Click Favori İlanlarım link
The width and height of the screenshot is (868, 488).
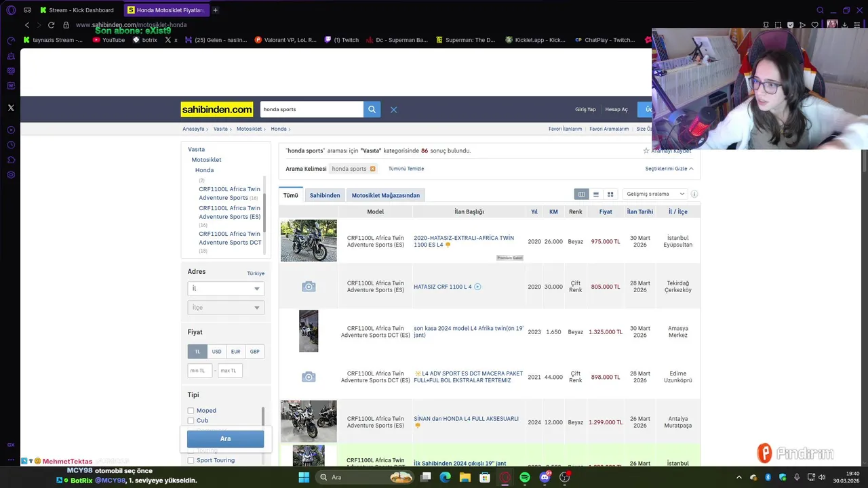click(565, 129)
